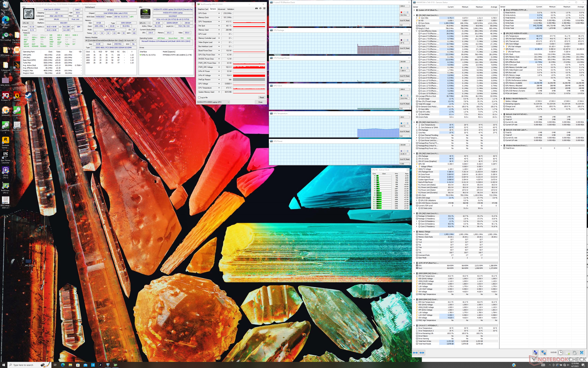
Task: Open Hot Spot sensor dropdown in GPU-Z
Action: tap(219, 26)
